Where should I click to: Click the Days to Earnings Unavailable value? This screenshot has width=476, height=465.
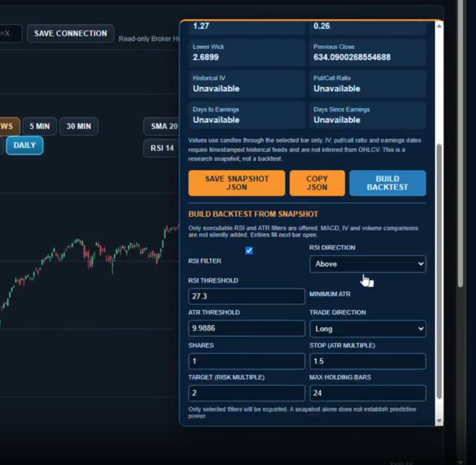pyautogui.click(x=216, y=120)
